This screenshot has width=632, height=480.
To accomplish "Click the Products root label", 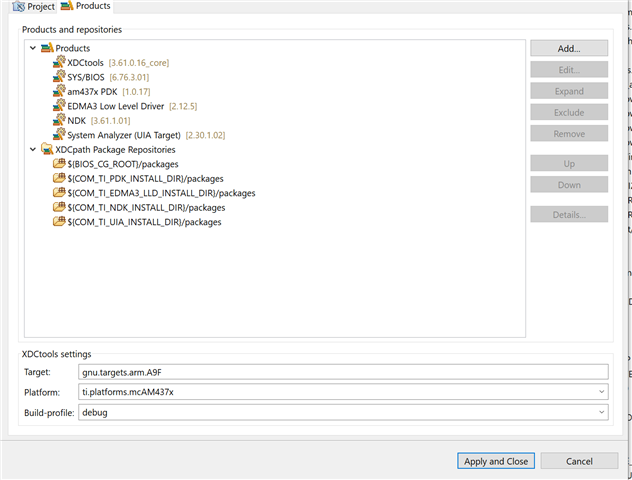I will click(73, 48).
